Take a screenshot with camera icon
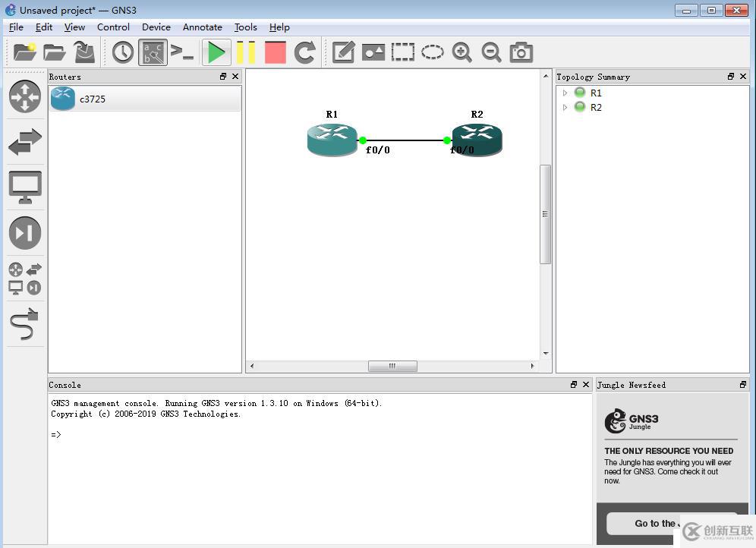This screenshot has width=756, height=548. pos(521,52)
